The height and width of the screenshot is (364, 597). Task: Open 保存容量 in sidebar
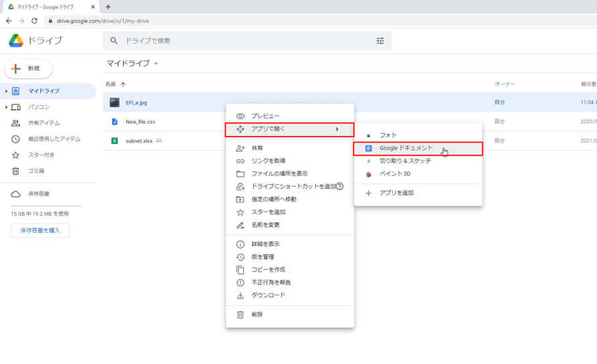pos(48,194)
